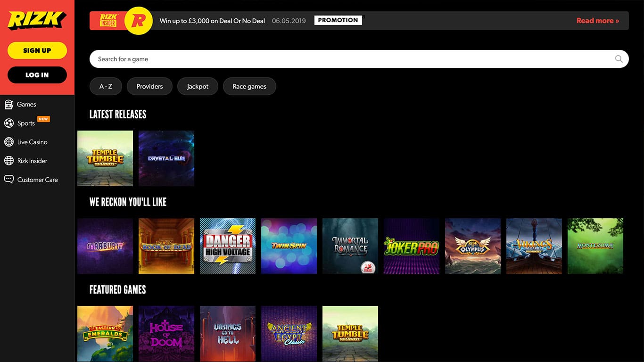Screen dimensions: 644x362
Task: Launch the Immortal Romance game
Action: click(x=350, y=246)
